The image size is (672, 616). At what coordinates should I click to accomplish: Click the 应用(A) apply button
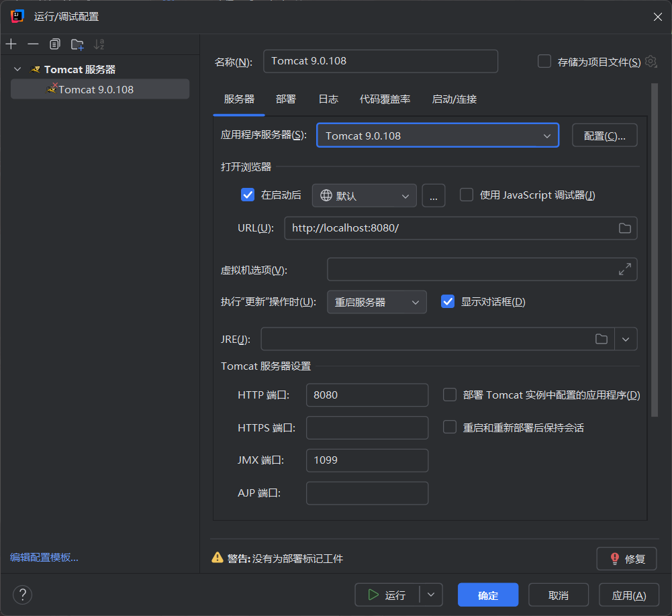[629, 595]
